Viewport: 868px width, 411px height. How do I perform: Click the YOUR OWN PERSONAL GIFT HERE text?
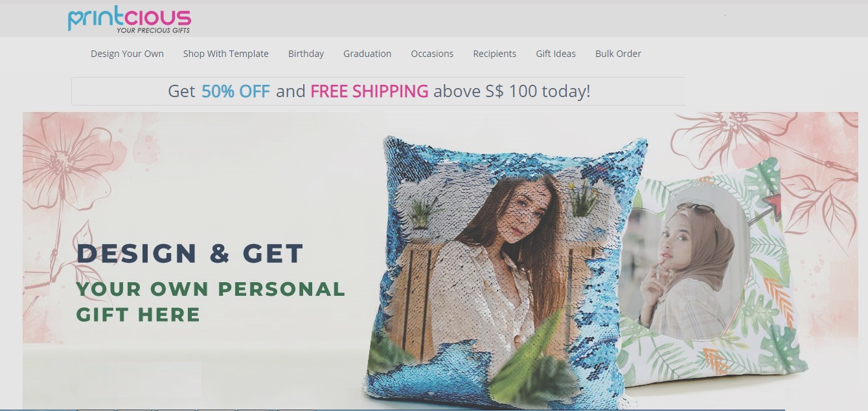[x=211, y=302]
